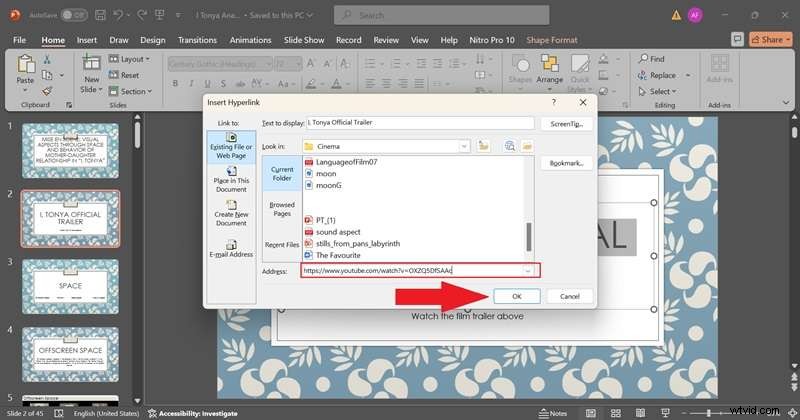Image resolution: width=800 pixels, height=420 pixels.
Task: Select the Recent Files tab
Action: 282,244
